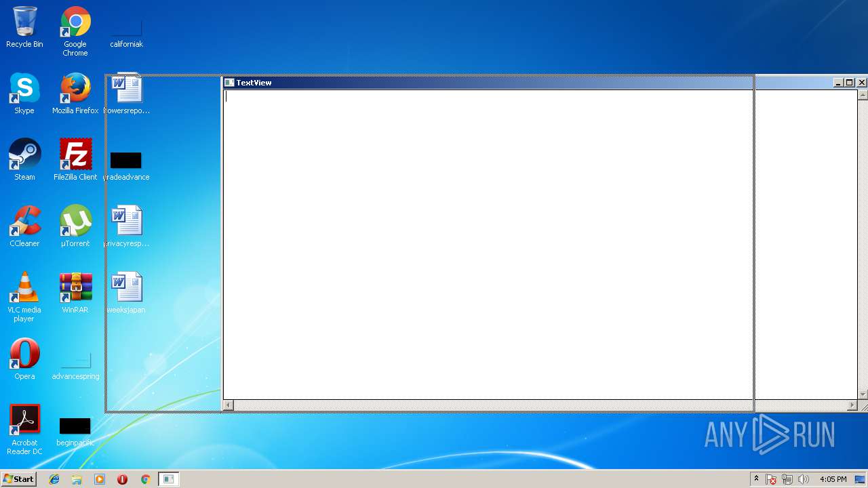This screenshot has width=868, height=488.
Task: Show hidden system tray icons
Action: (756, 479)
